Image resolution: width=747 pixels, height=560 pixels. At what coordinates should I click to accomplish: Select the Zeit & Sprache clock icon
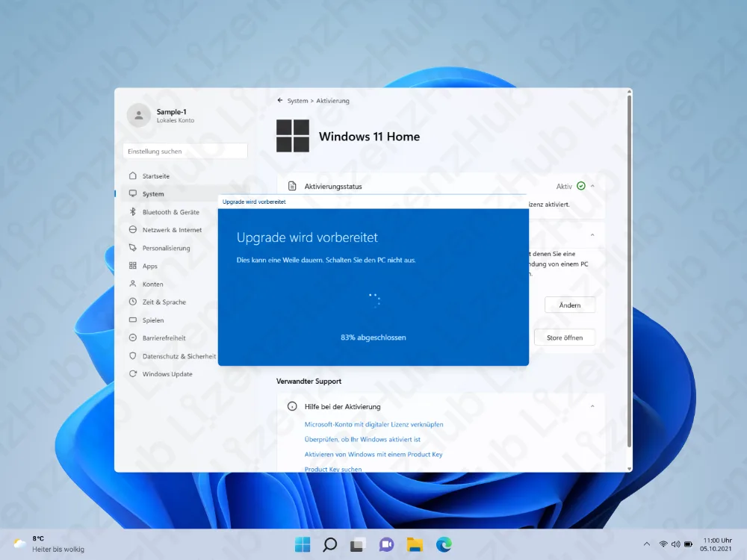[x=133, y=302]
